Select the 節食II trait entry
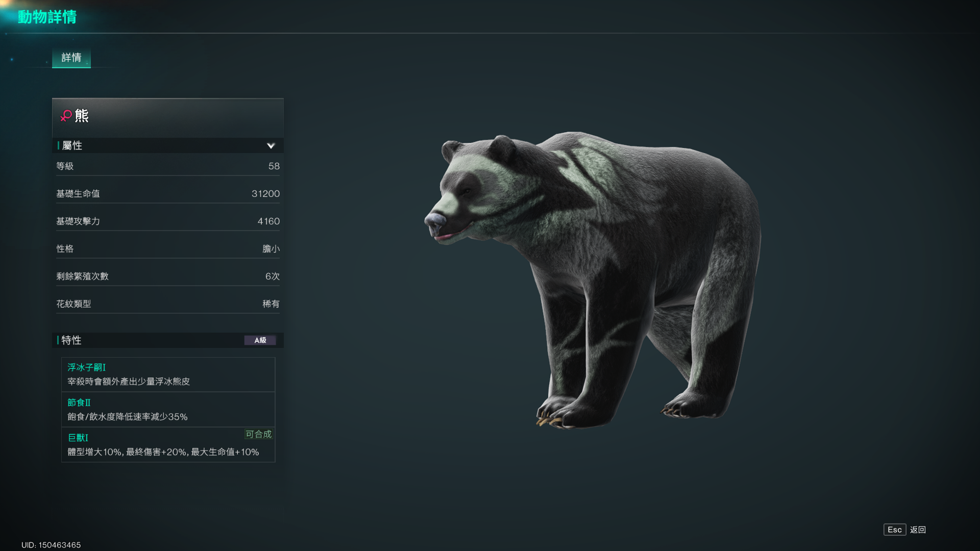 pyautogui.click(x=168, y=410)
